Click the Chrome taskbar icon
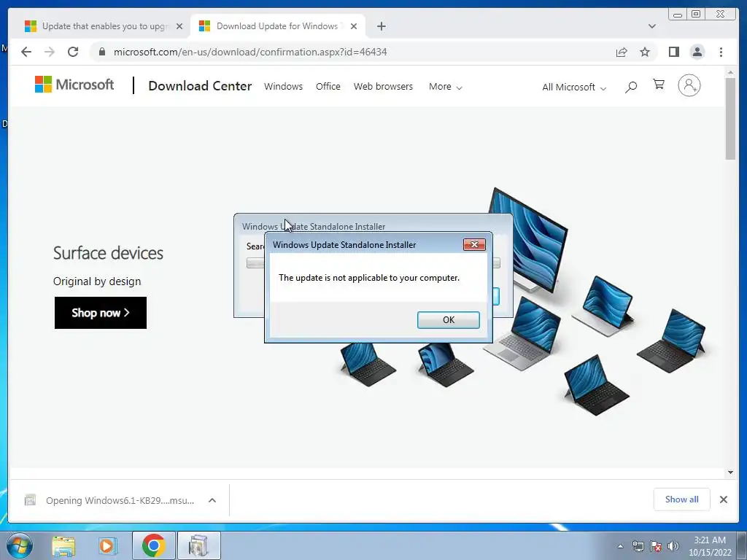Viewport: 747px width, 560px height. pos(153,545)
